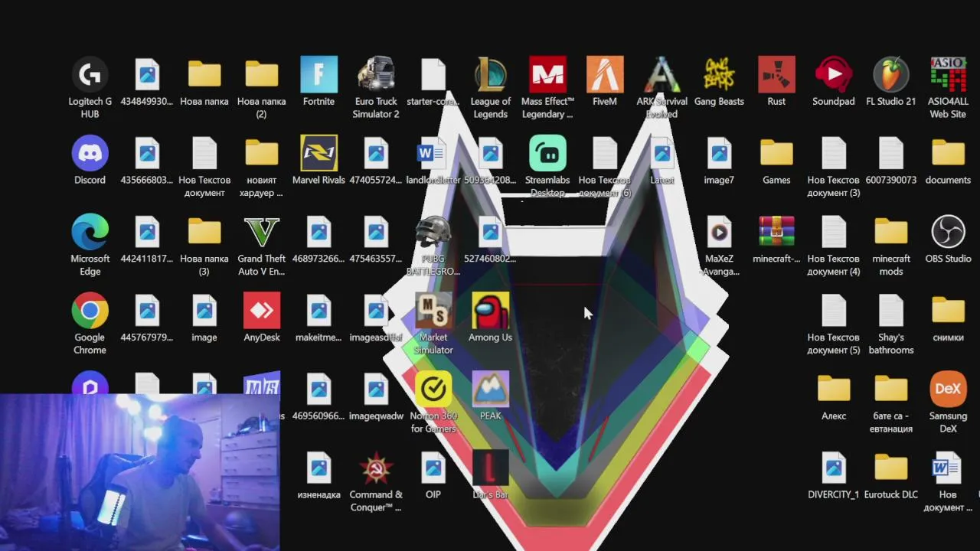Open Нов Текстов документ (4) file
980x551 pixels.
[834, 245]
